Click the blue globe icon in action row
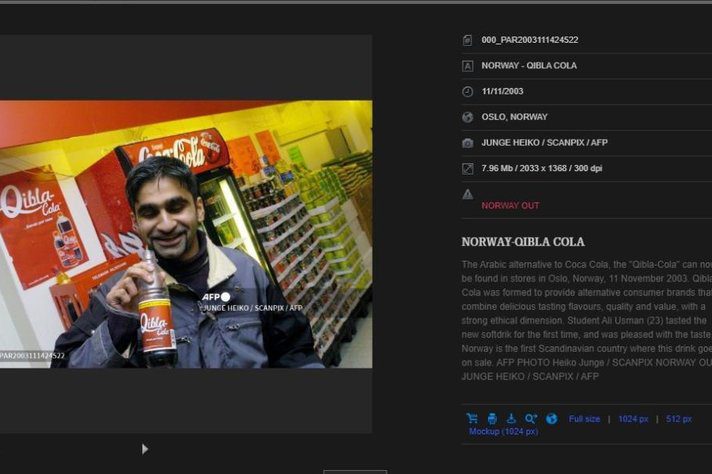 [x=552, y=418]
